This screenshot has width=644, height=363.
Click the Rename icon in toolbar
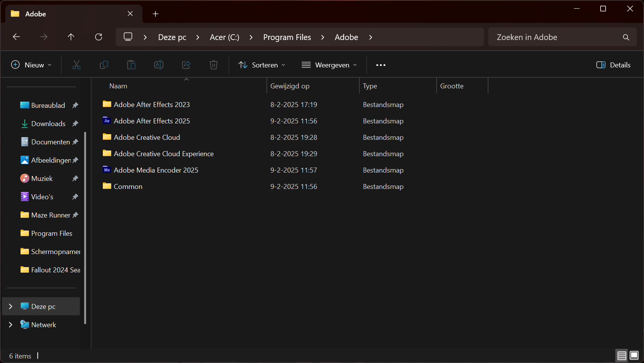click(159, 65)
